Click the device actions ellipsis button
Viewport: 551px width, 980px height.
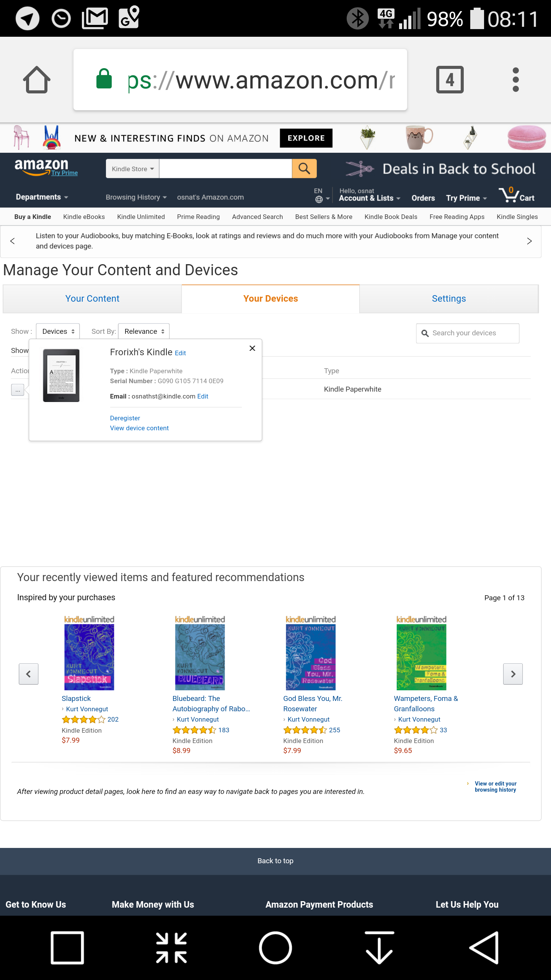click(x=18, y=390)
